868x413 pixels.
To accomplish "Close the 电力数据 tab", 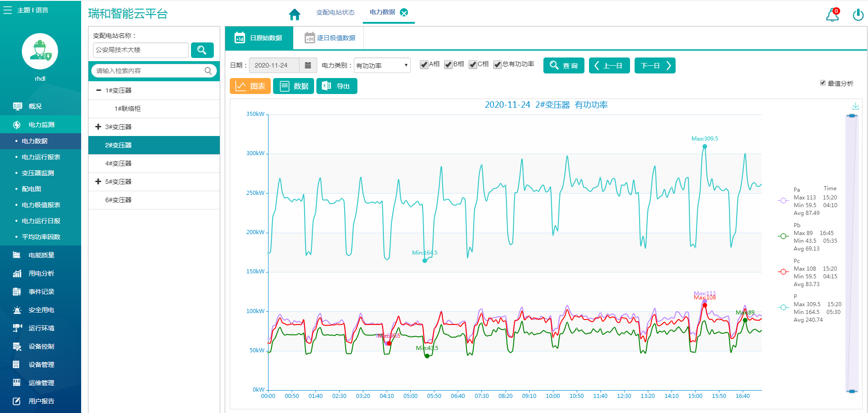I will click(x=404, y=12).
